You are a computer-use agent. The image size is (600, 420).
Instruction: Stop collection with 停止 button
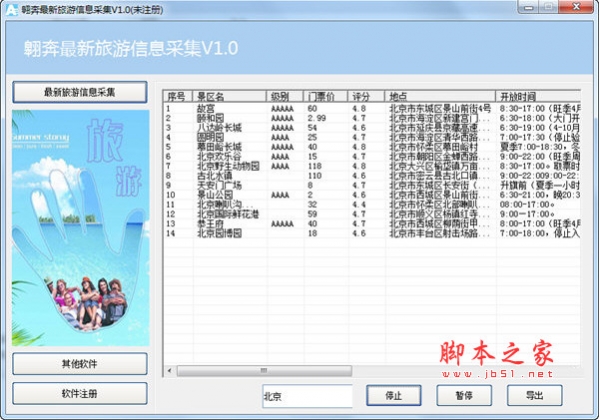[393, 396]
